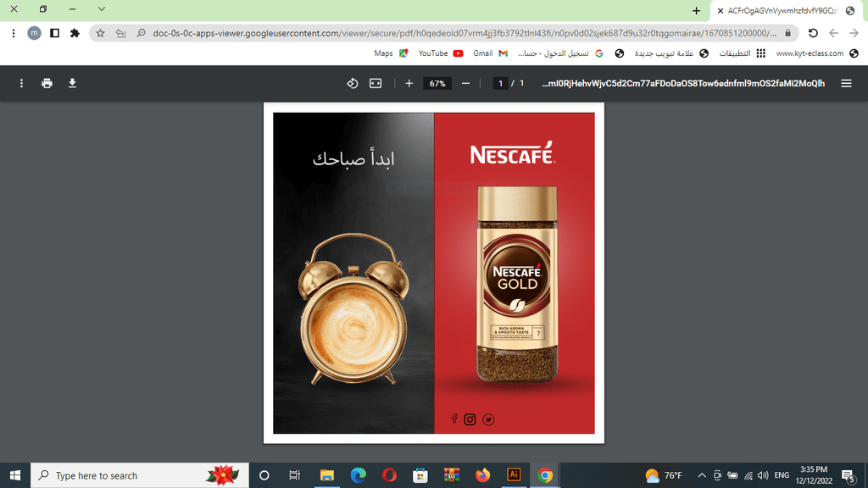Toggle fit to page width

[376, 83]
